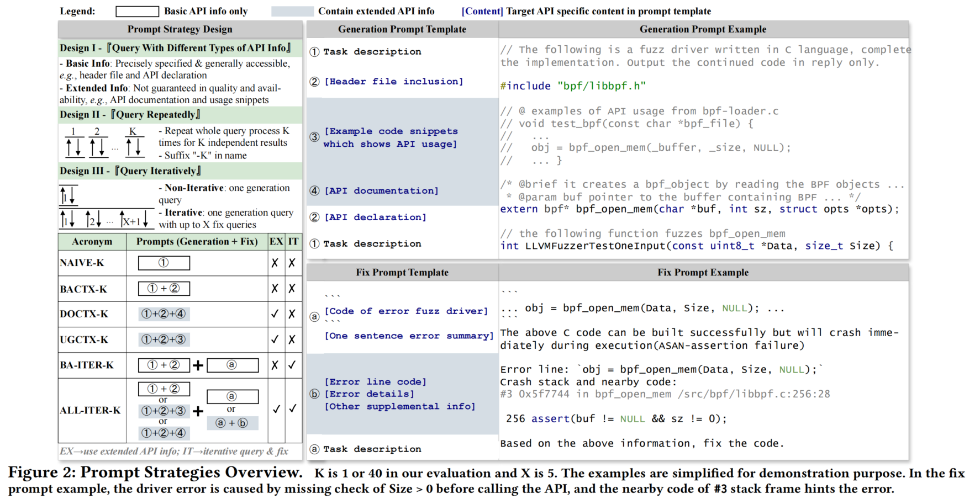Click the 'EX' column header
The image size is (980, 499).
(276, 242)
